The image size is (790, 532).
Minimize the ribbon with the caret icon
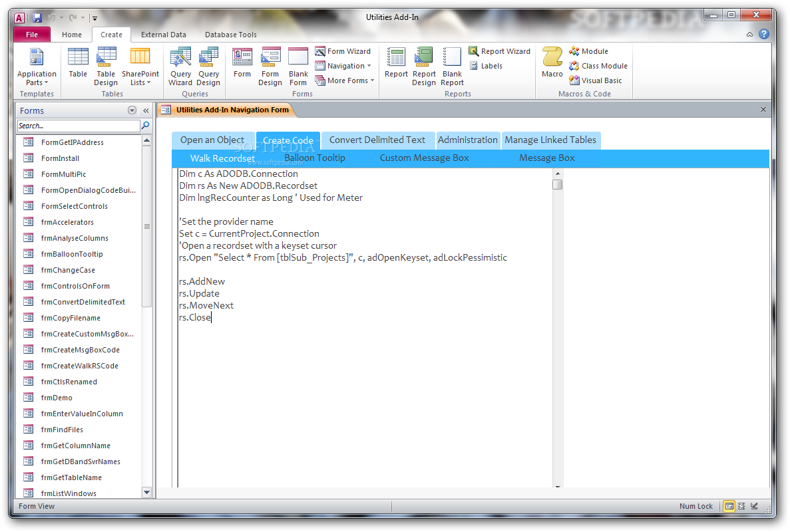[x=749, y=34]
